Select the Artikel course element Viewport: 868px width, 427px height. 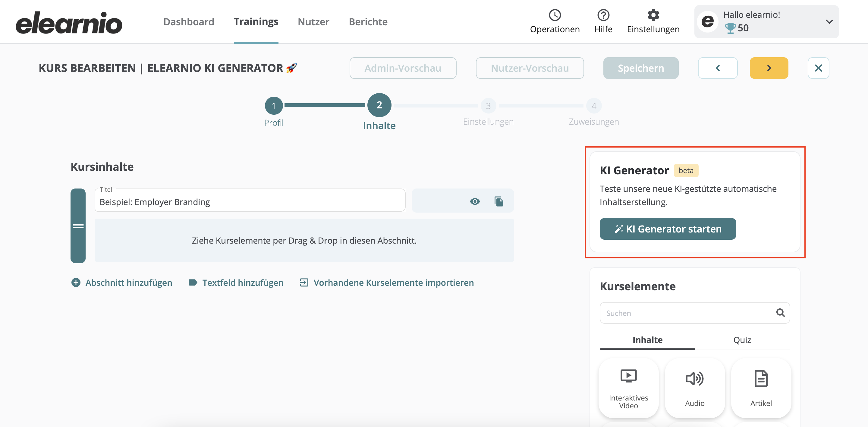(761, 388)
